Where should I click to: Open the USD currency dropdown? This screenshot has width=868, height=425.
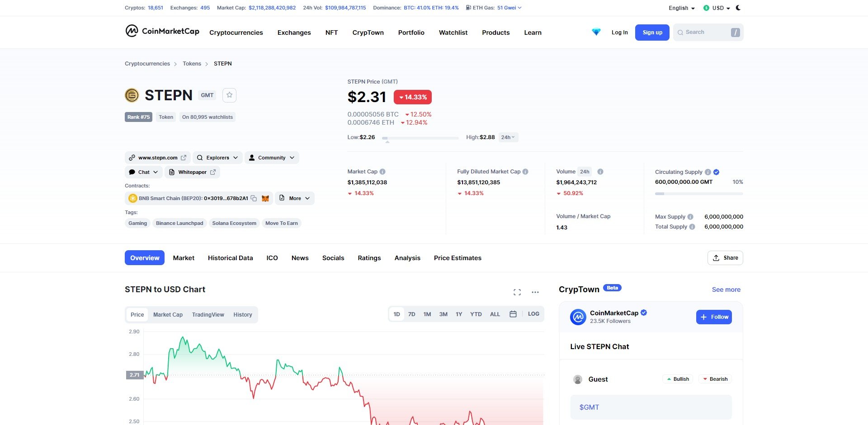pyautogui.click(x=717, y=8)
